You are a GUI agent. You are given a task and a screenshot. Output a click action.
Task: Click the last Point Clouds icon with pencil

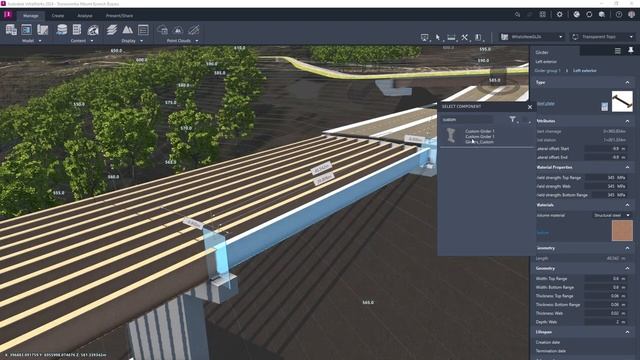click(x=194, y=30)
